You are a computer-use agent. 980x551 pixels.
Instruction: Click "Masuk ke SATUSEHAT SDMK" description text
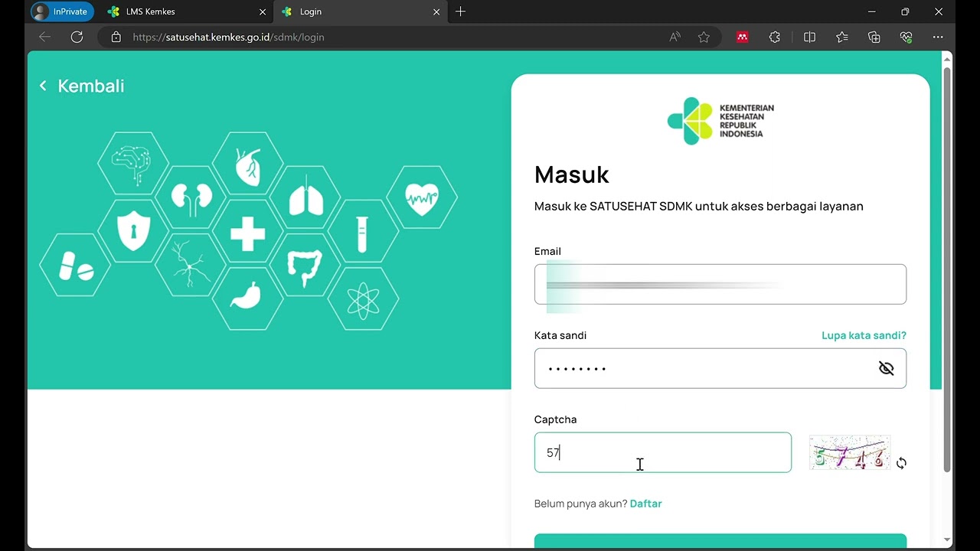tap(698, 206)
